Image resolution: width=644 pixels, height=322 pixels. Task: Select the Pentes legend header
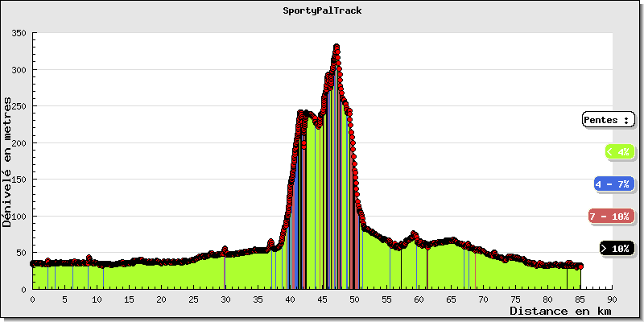(609, 120)
